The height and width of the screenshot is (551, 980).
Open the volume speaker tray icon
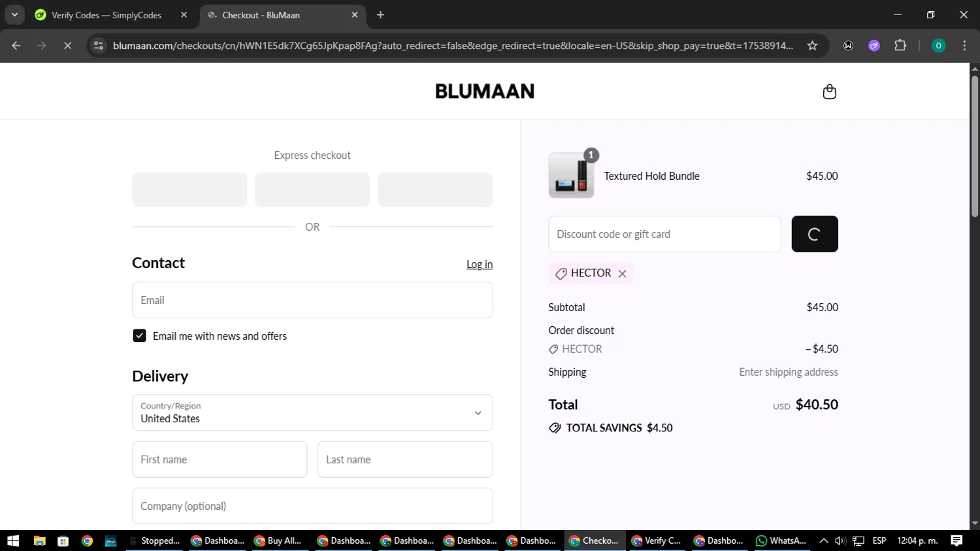point(840,541)
